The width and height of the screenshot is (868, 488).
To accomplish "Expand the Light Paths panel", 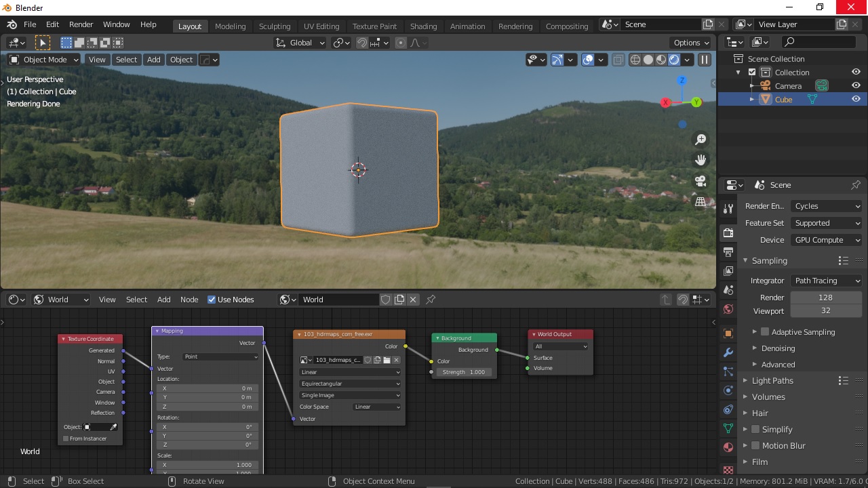I will tap(772, 381).
